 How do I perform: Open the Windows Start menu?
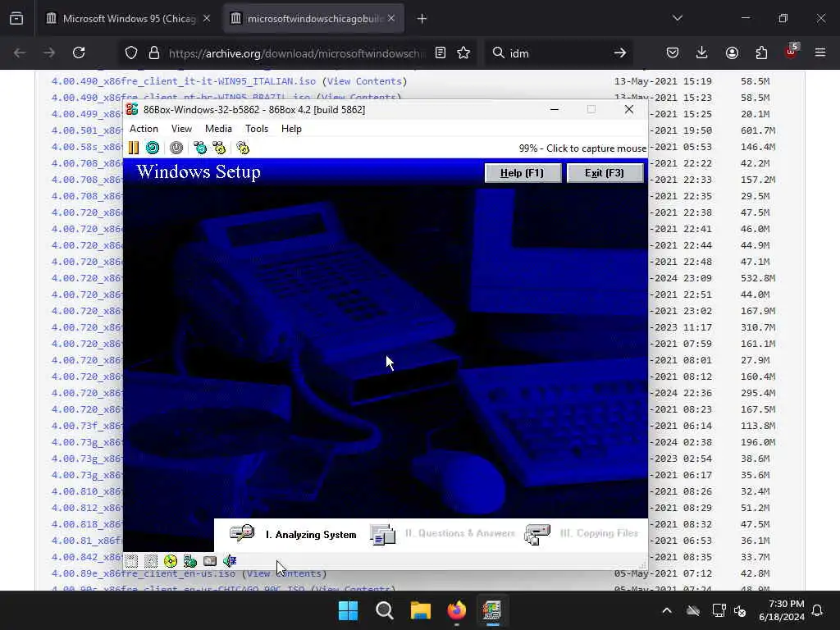point(348,610)
